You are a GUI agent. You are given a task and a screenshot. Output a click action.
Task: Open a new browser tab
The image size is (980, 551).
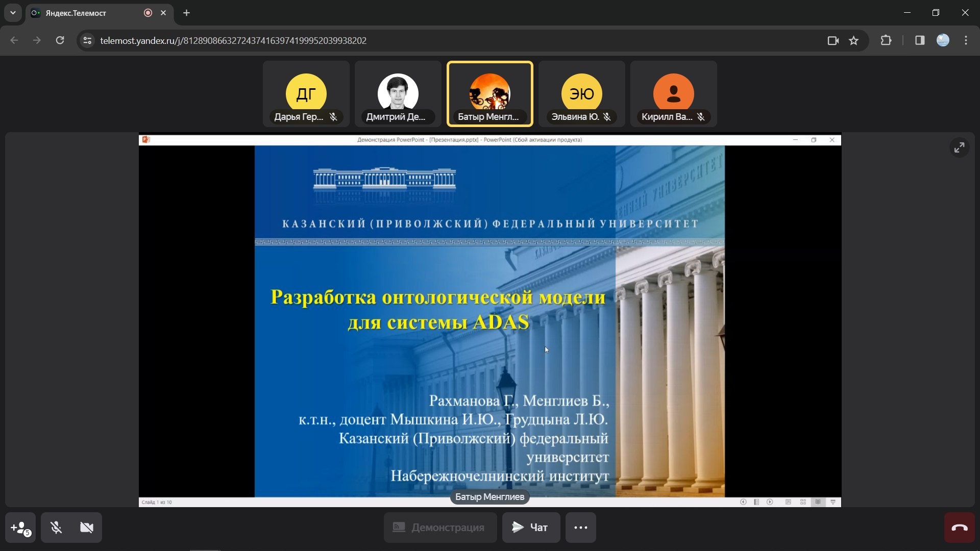[187, 13]
